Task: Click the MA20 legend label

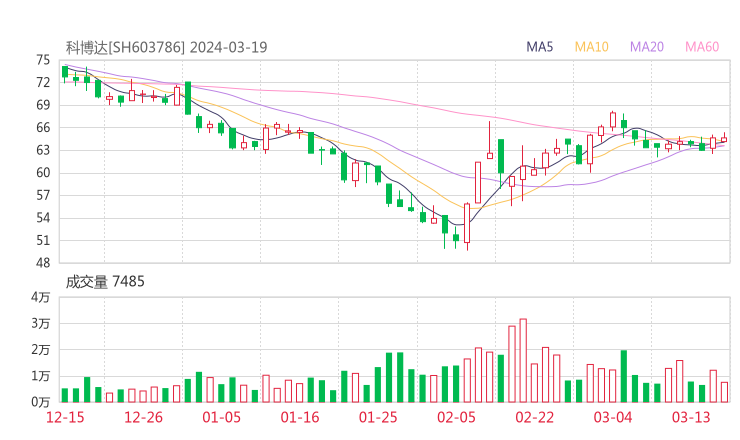Action: pos(647,47)
